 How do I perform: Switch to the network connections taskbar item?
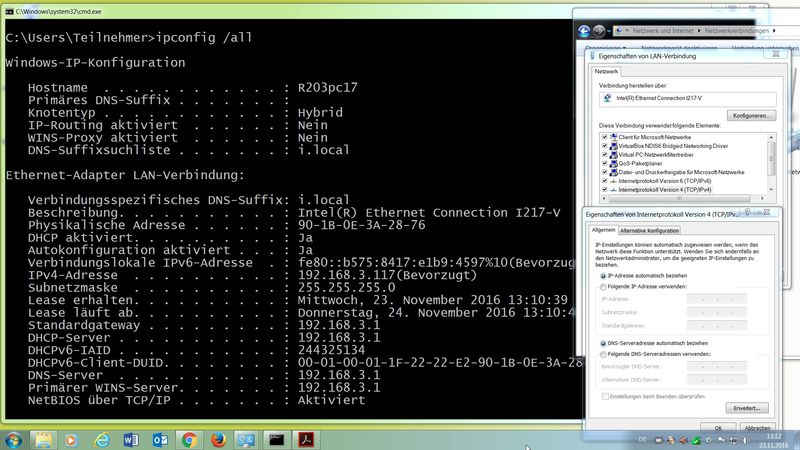point(246,440)
